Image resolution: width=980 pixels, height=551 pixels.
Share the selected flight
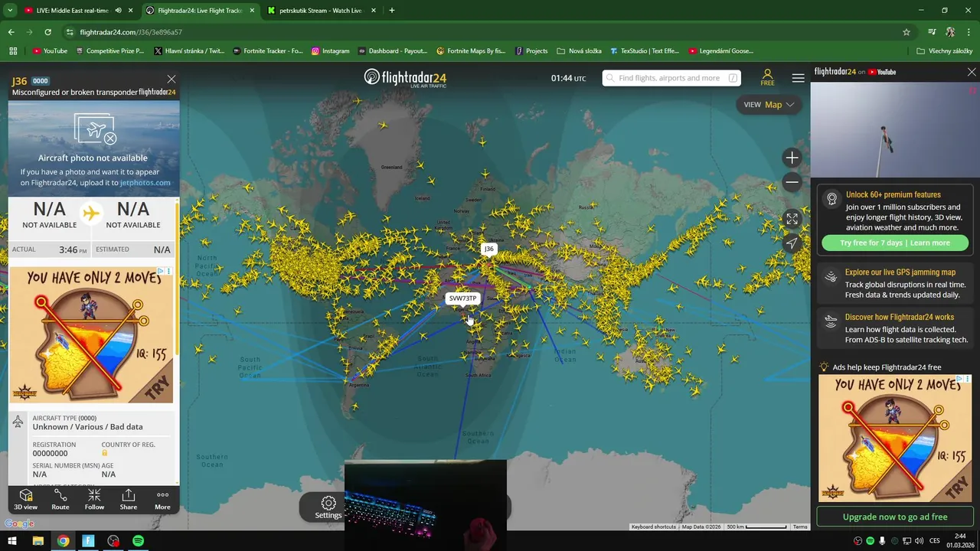click(x=129, y=499)
